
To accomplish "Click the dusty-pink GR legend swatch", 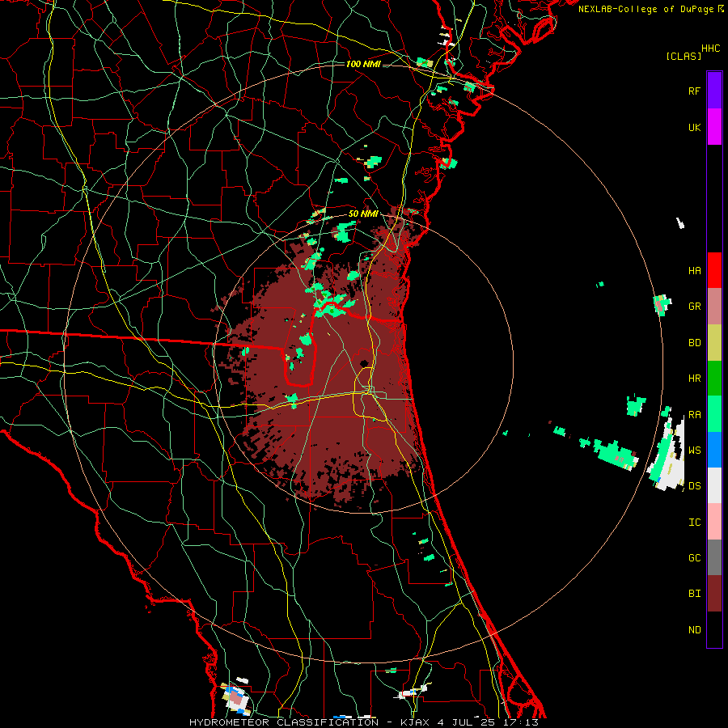I will click(714, 306).
